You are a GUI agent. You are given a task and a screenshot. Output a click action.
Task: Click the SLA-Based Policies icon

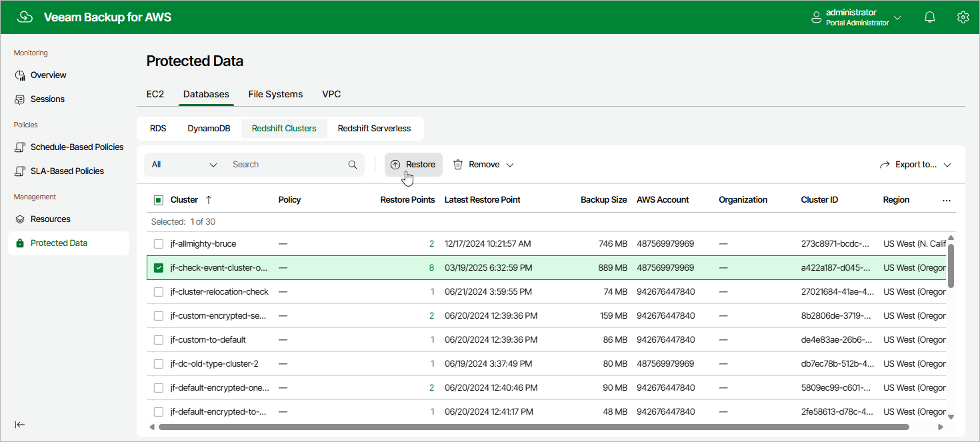pos(21,171)
